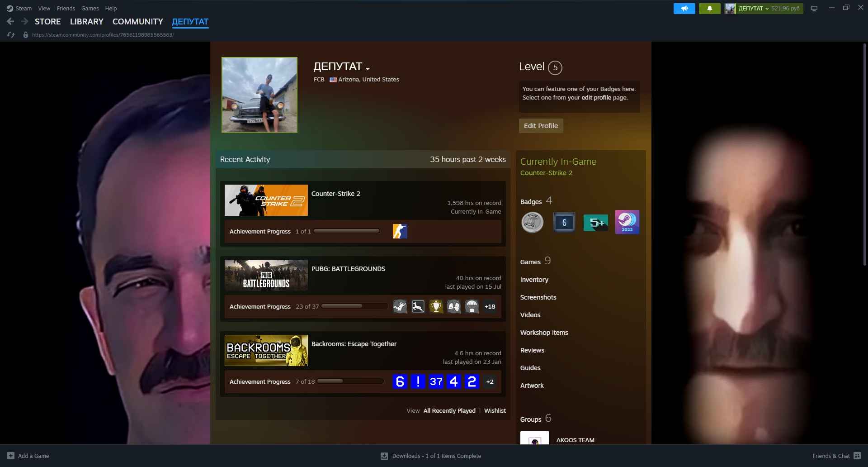Open the PUBG BATTLEGROUNDS game banner

[x=266, y=275]
